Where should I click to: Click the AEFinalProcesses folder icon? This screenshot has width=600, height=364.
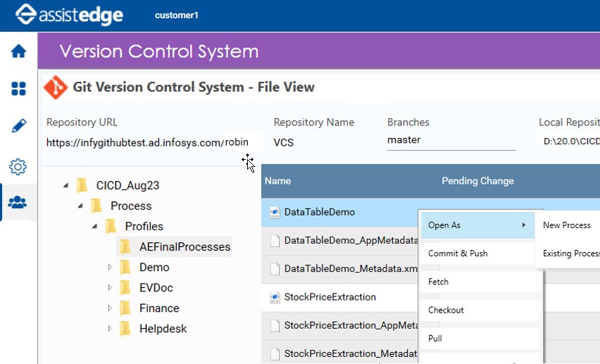[x=125, y=246]
